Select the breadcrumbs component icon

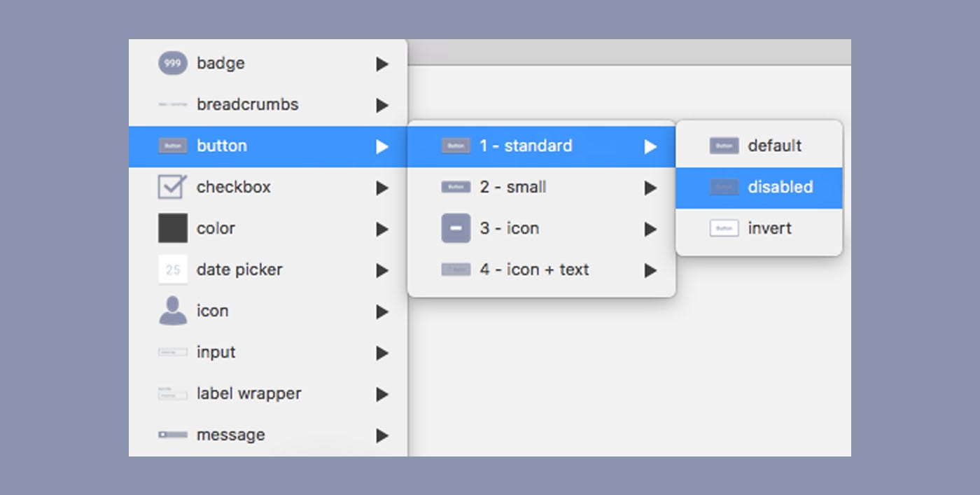tap(173, 104)
